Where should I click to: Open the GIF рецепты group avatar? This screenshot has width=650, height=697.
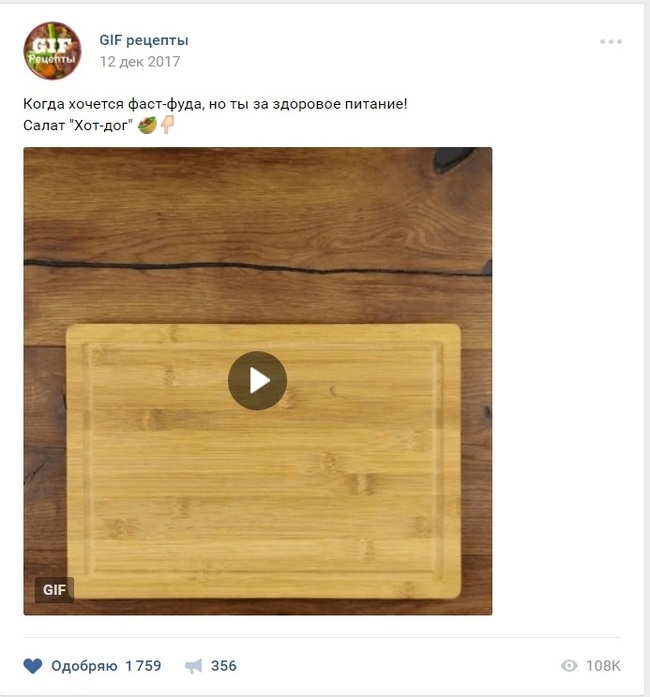coord(52,51)
